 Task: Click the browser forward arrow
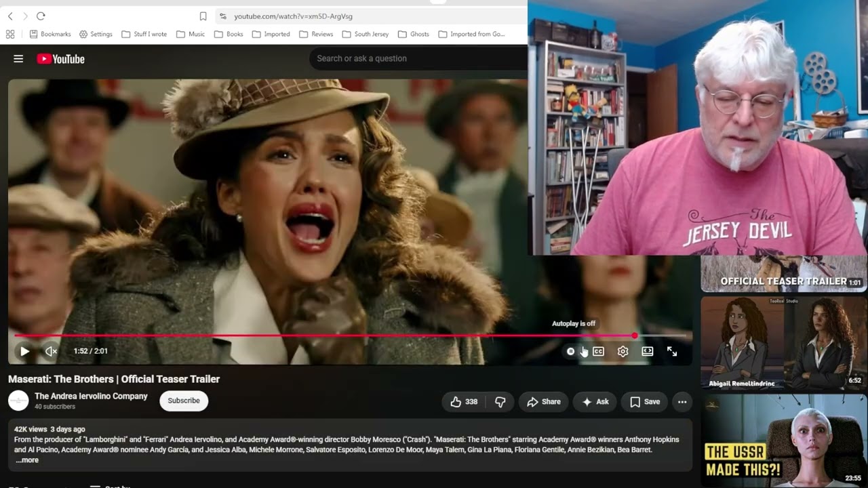click(25, 16)
